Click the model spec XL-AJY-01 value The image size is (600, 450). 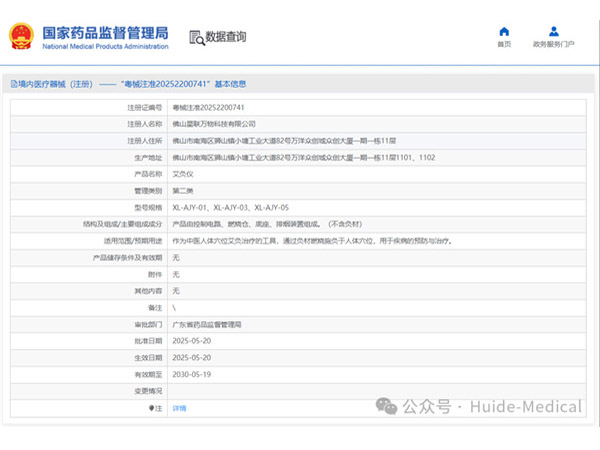(x=190, y=207)
